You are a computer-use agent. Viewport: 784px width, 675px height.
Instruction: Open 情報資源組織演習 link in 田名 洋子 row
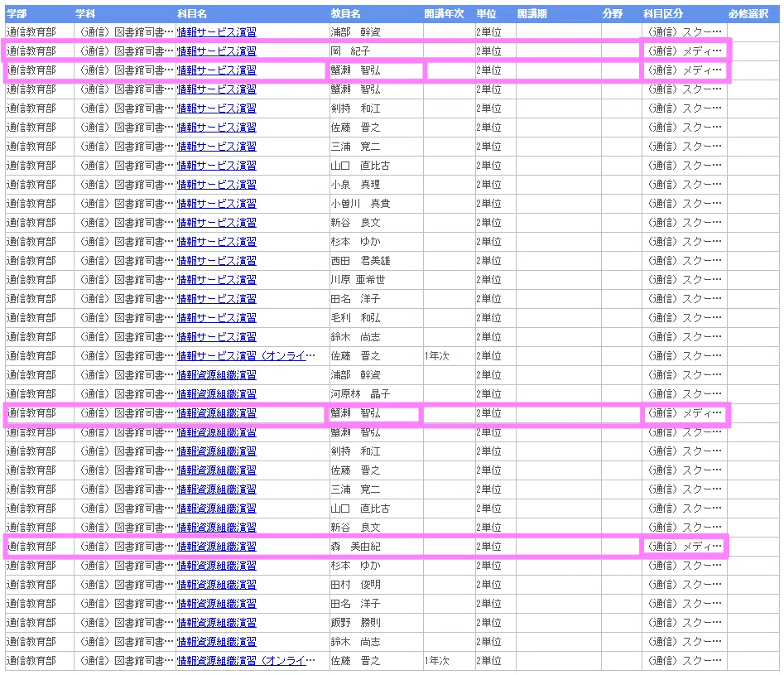pyautogui.click(x=217, y=604)
